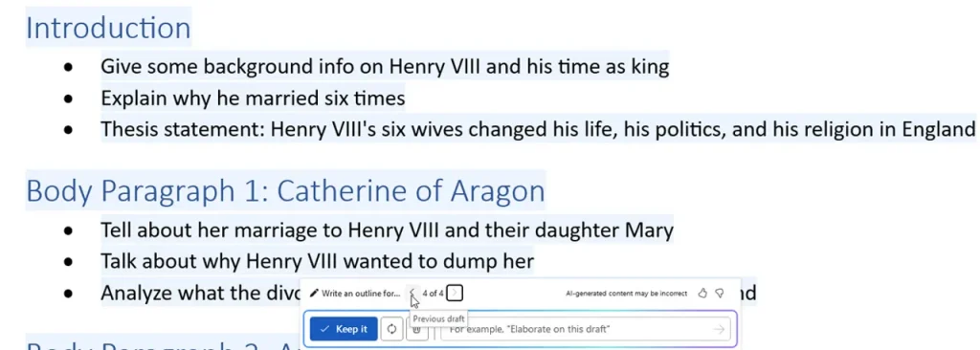Click the line 'Give some background info on Henry VIII'
980x350 pixels.
click(385, 67)
